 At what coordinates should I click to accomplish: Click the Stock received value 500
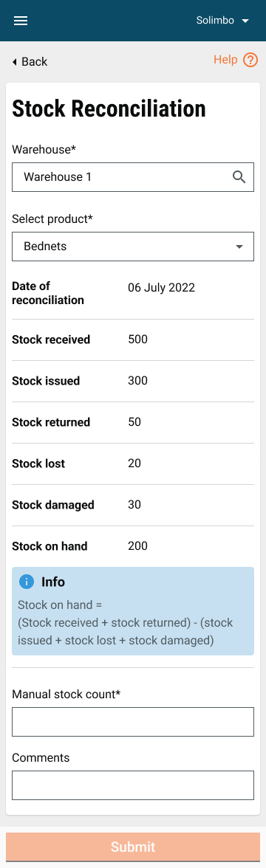point(138,340)
